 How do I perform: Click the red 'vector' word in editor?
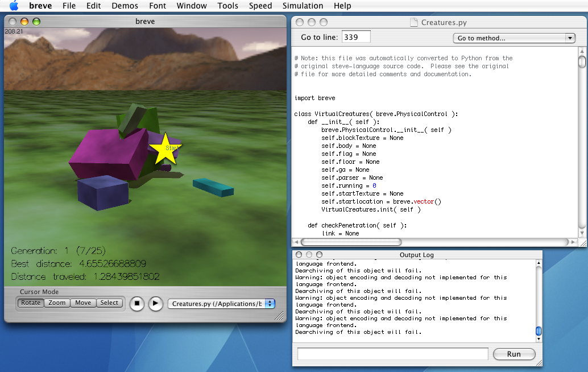click(424, 201)
